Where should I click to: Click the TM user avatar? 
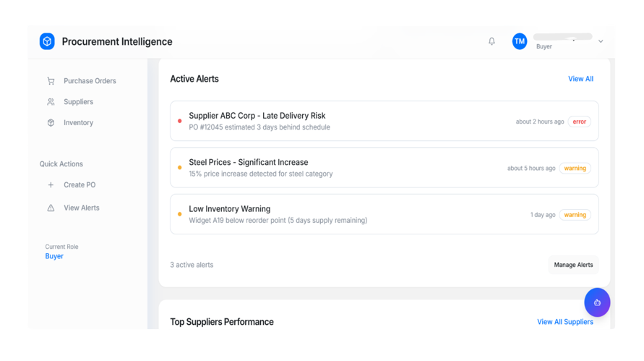click(520, 42)
